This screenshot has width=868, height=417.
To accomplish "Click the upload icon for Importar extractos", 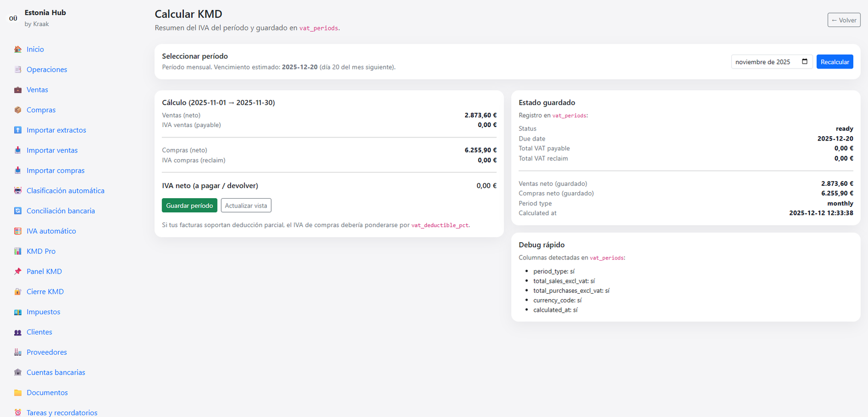I will tap(18, 130).
